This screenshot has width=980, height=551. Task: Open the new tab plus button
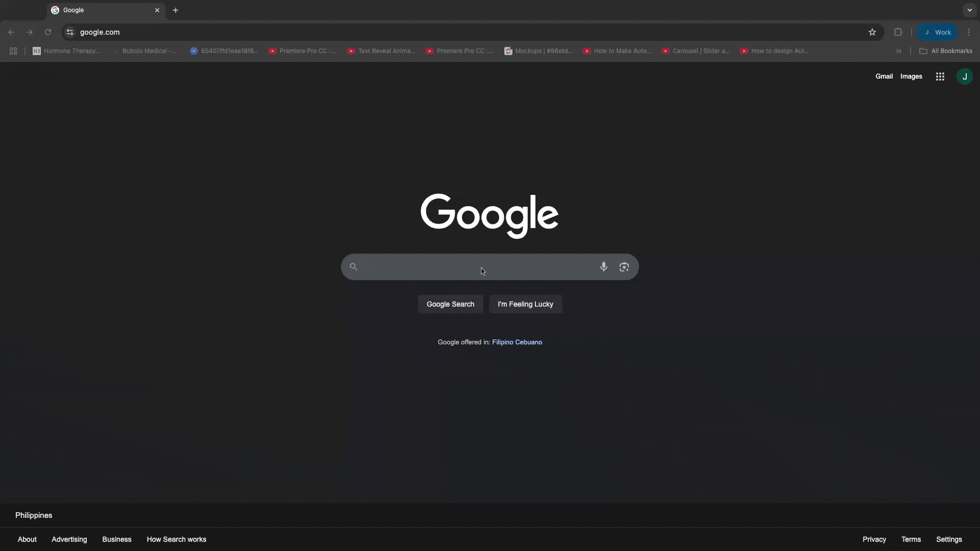tap(175, 10)
